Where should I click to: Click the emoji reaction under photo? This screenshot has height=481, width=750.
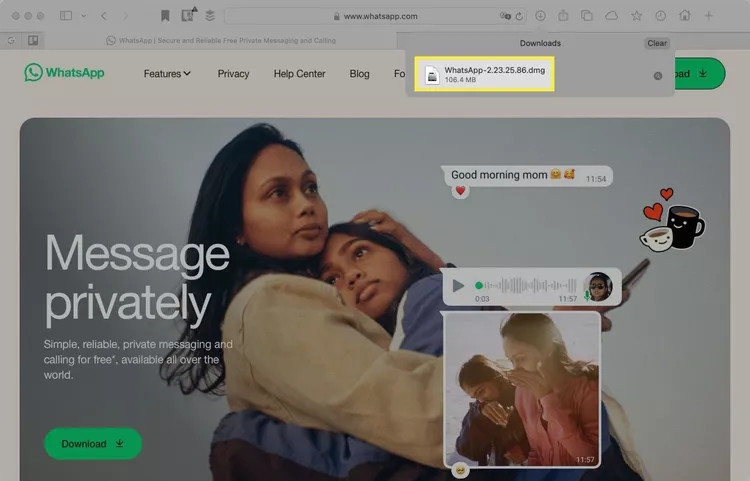tap(460, 471)
